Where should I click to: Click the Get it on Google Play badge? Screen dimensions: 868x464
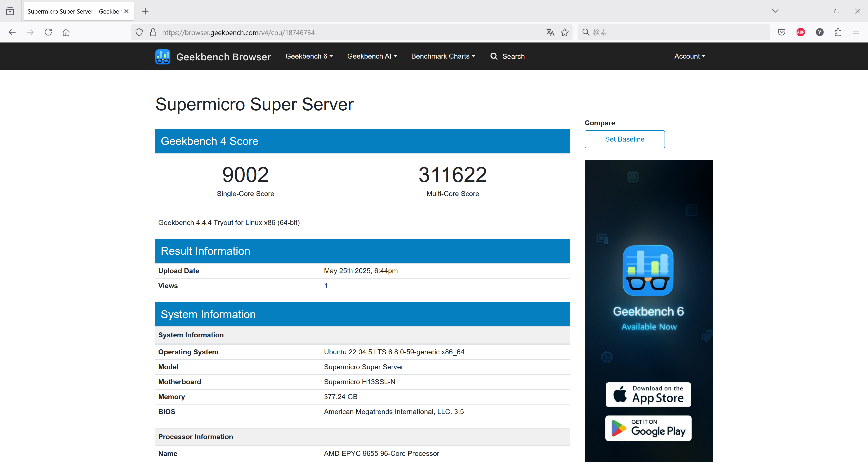click(x=648, y=428)
